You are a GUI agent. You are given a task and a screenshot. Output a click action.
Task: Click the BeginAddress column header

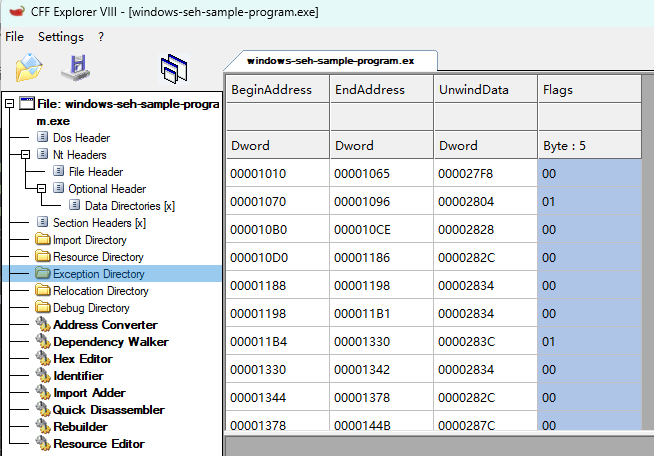coord(277,89)
